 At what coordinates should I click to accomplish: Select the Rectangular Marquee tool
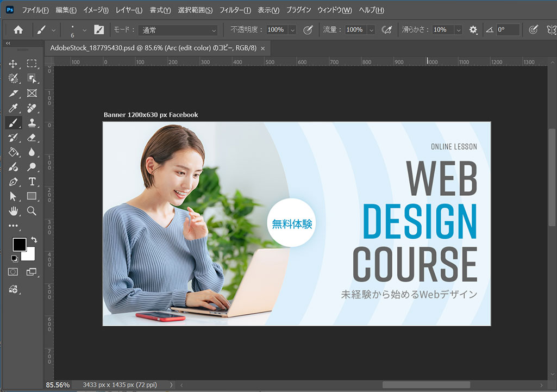coord(32,64)
